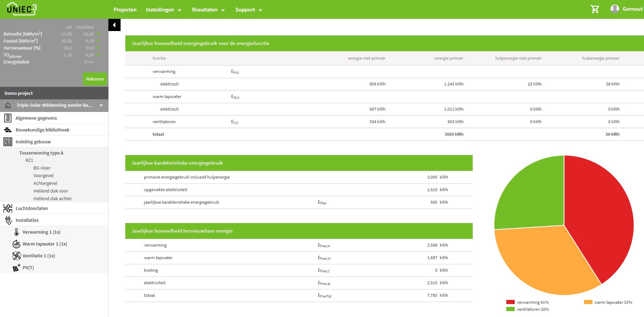The height and width of the screenshot is (317, 644).
Task: Click the red verwarming legend swatch
Action: (x=510, y=302)
